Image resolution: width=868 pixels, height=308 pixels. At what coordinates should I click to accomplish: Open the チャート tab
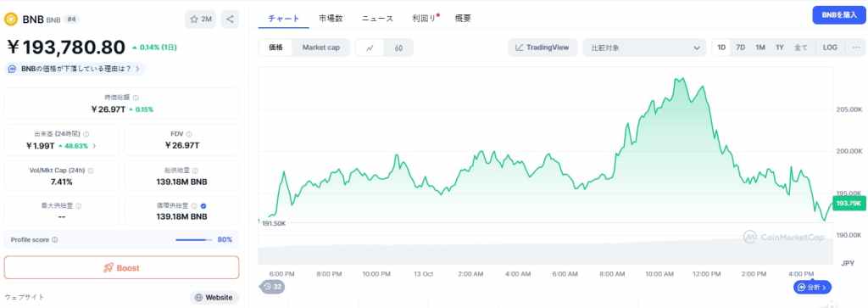click(283, 19)
